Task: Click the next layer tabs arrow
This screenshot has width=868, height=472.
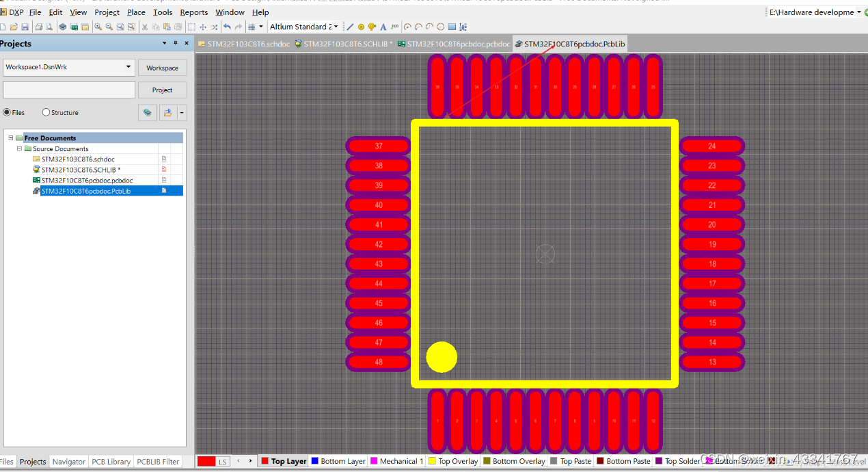Action: pos(251,461)
